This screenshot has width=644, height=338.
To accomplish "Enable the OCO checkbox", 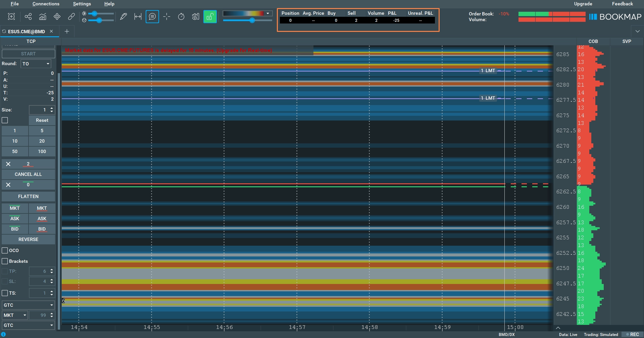I will tap(5, 250).
